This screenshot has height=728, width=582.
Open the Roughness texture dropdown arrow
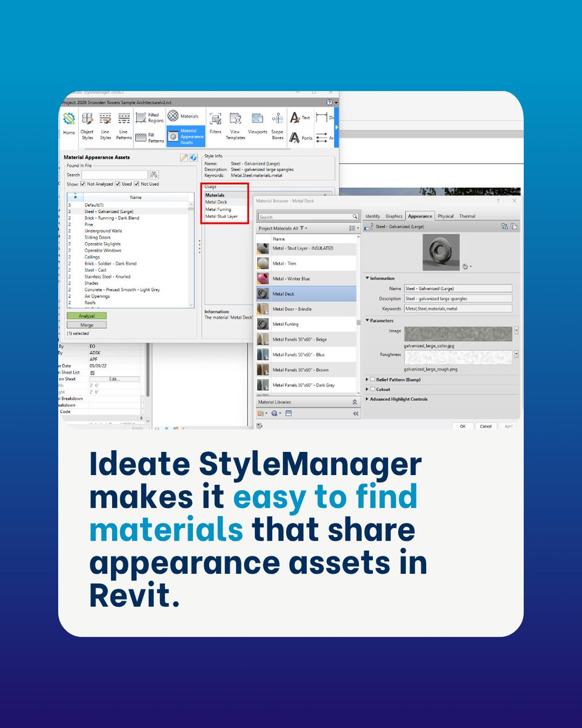pyautogui.click(x=517, y=354)
